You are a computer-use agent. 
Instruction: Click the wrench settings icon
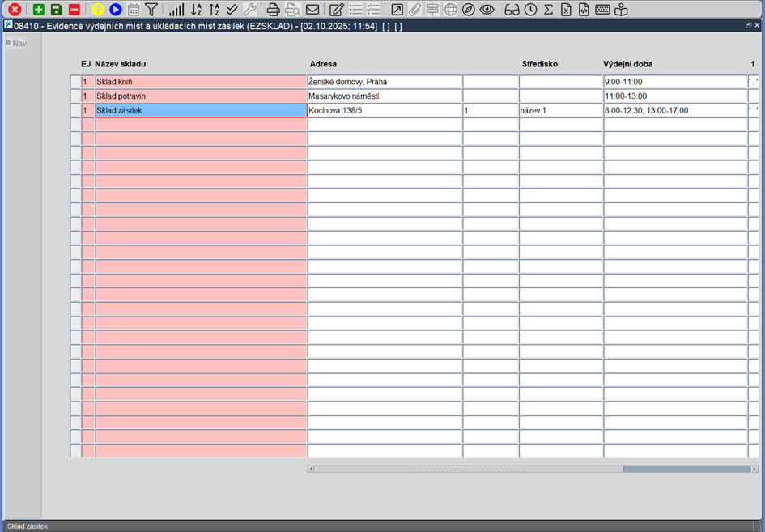point(249,9)
